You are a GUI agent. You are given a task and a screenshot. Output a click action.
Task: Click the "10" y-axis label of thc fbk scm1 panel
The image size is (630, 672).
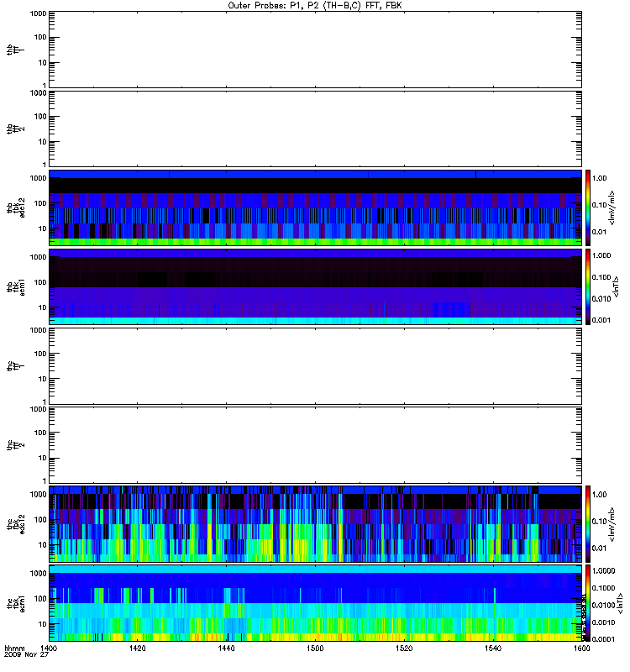point(43,624)
